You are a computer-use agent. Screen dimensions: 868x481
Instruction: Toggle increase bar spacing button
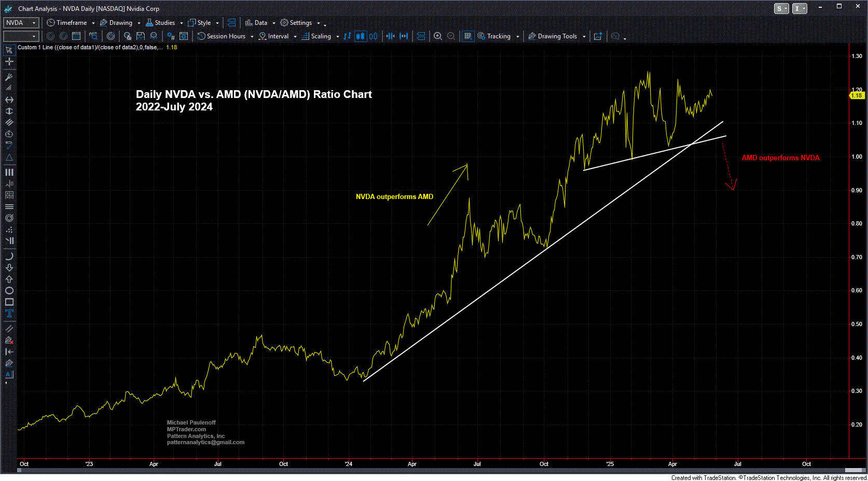click(x=404, y=36)
